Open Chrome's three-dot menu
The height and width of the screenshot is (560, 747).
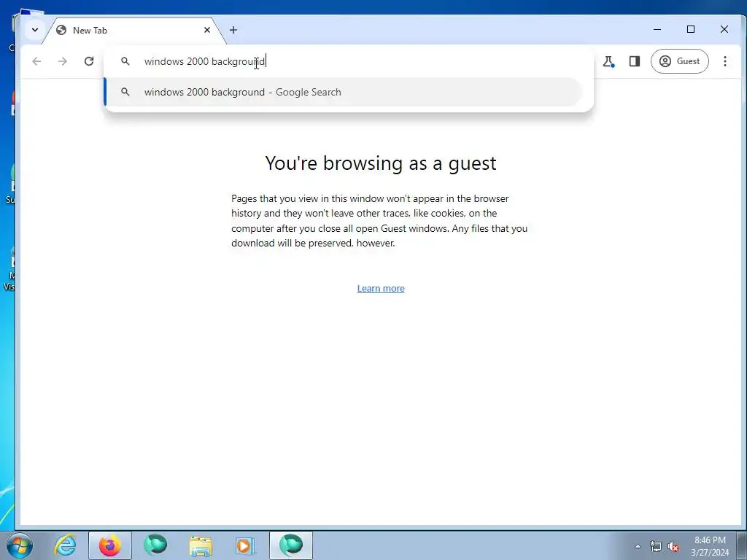pos(724,61)
